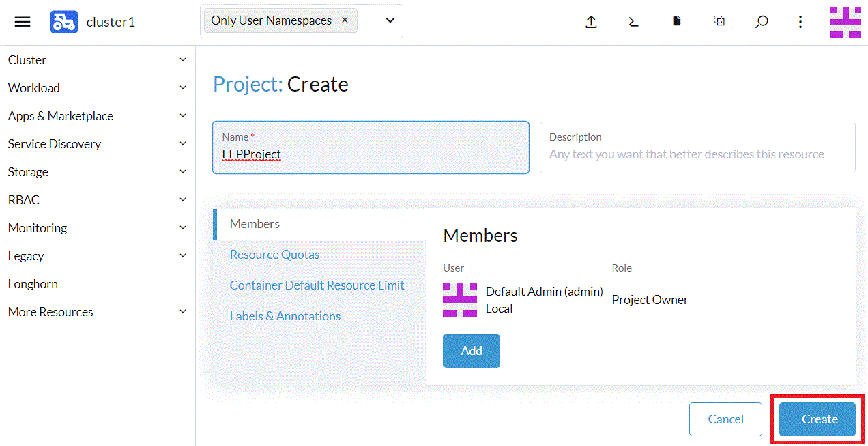Switch to the Resource Quotas tab
Screen dimensions: 868x446
tap(274, 255)
